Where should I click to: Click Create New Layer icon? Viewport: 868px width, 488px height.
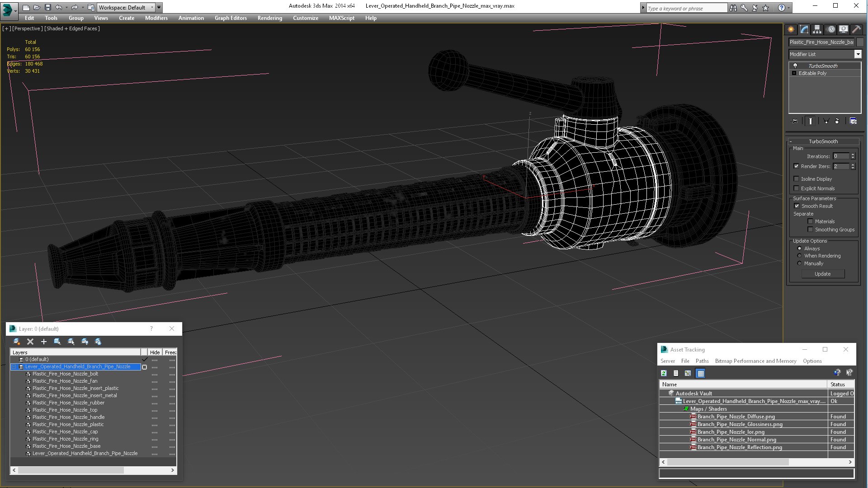[17, 342]
